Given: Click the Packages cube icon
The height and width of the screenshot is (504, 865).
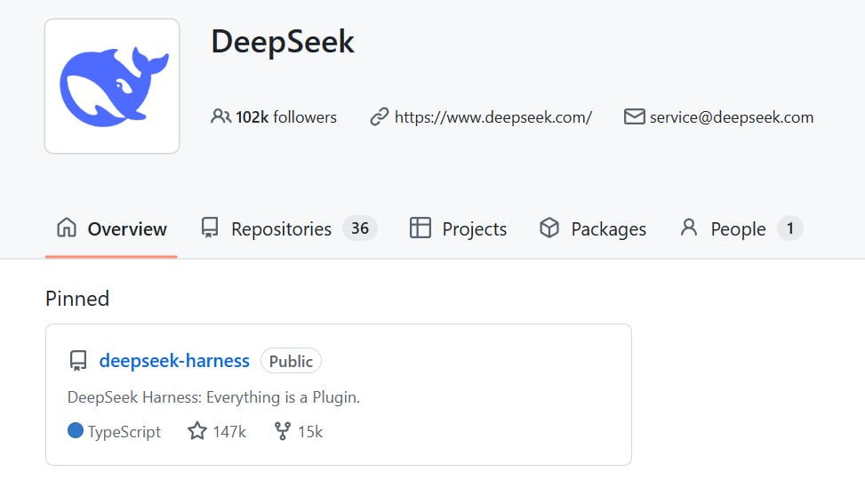Looking at the screenshot, I should pyautogui.click(x=549, y=228).
